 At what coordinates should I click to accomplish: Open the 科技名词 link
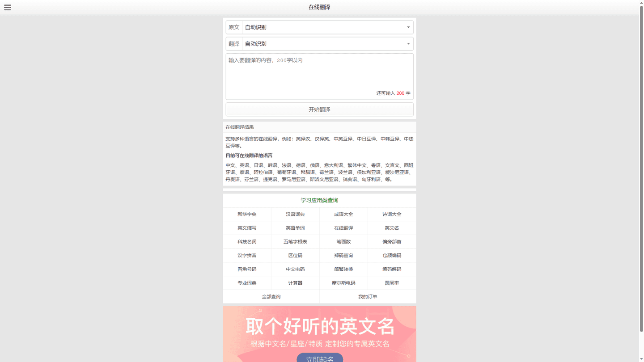coord(247,242)
